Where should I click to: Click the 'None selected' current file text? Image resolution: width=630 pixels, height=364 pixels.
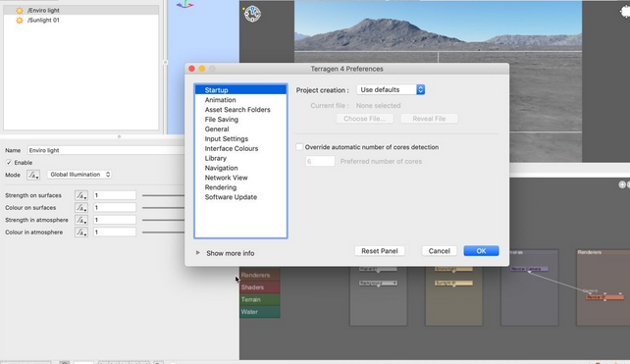pos(378,106)
